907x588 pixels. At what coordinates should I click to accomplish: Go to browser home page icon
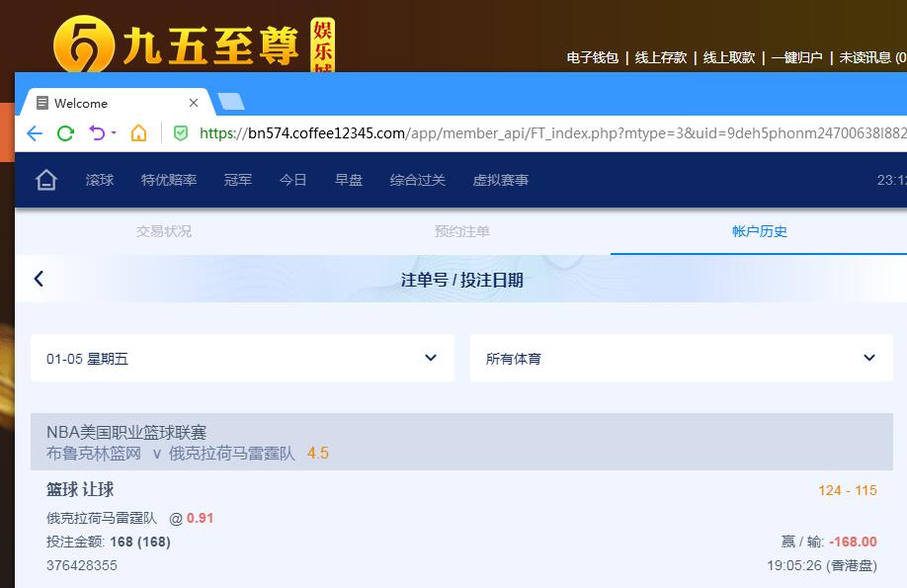pyautogui.click(x=139, y=133)
